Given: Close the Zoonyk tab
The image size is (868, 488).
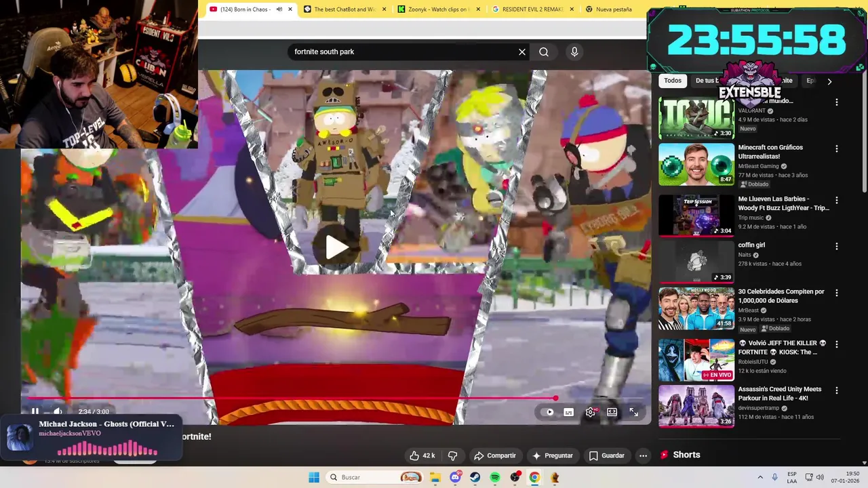Looking at the screenshot, I should tap(478, 9).
